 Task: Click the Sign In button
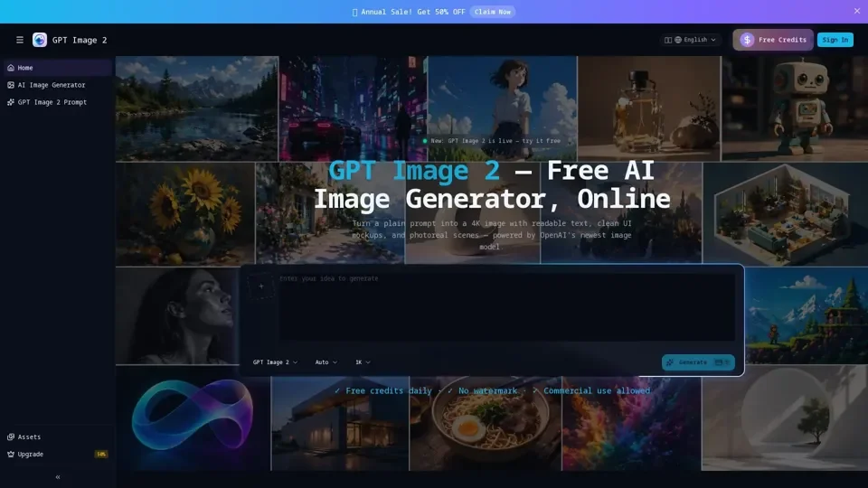[835, 40]
